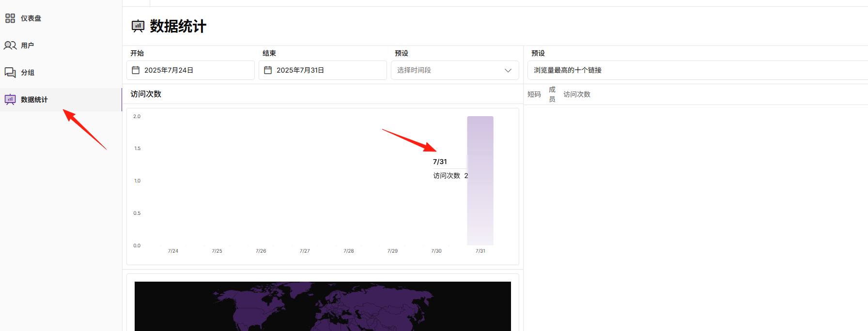Click calendar icon in 开始 date field
Screen dimensions: 868x331
coord(136,70)
